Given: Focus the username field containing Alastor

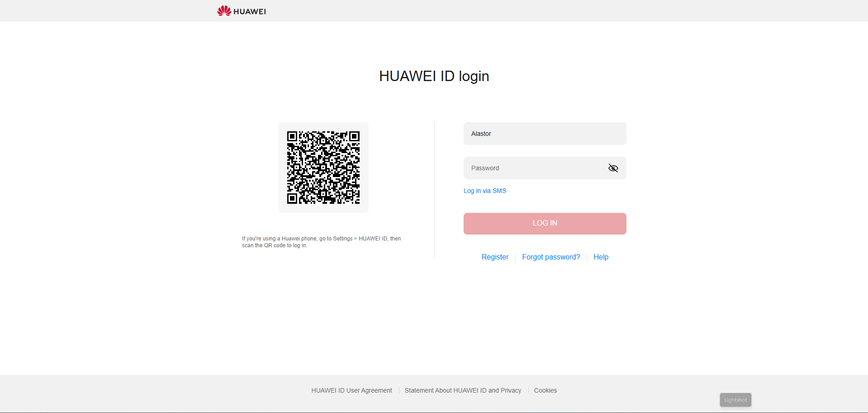Looking at the screenshot, I should [x=545, y=134].
